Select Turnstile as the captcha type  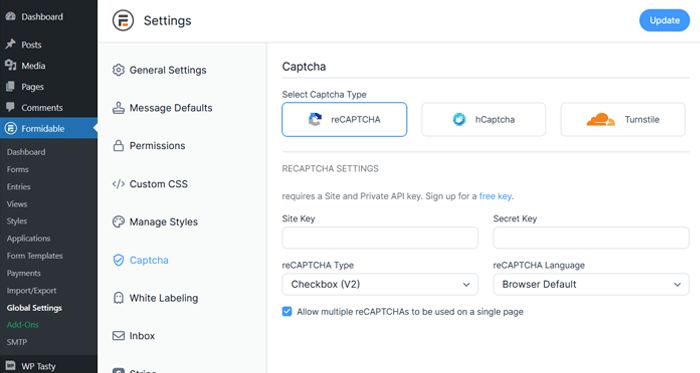(623, 120)
